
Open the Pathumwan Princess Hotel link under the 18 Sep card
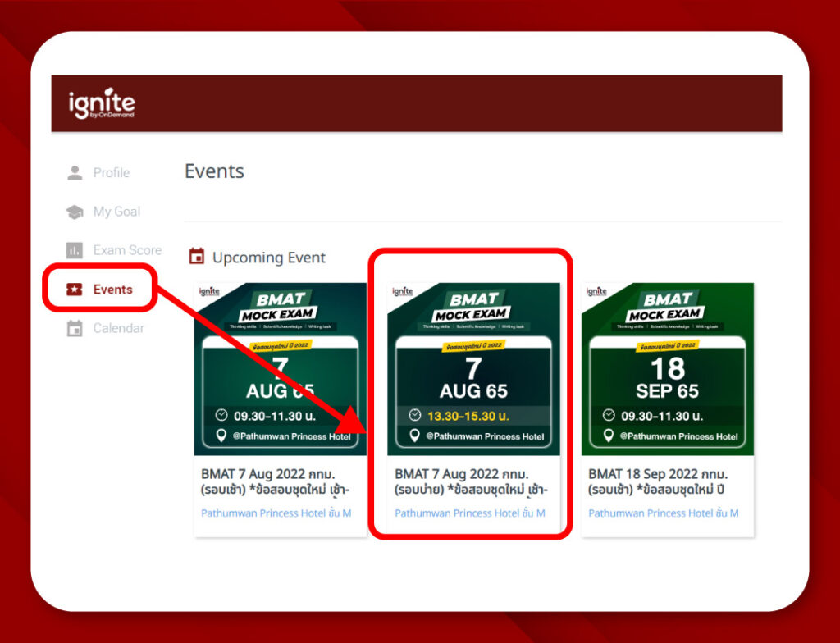(663, 513)
